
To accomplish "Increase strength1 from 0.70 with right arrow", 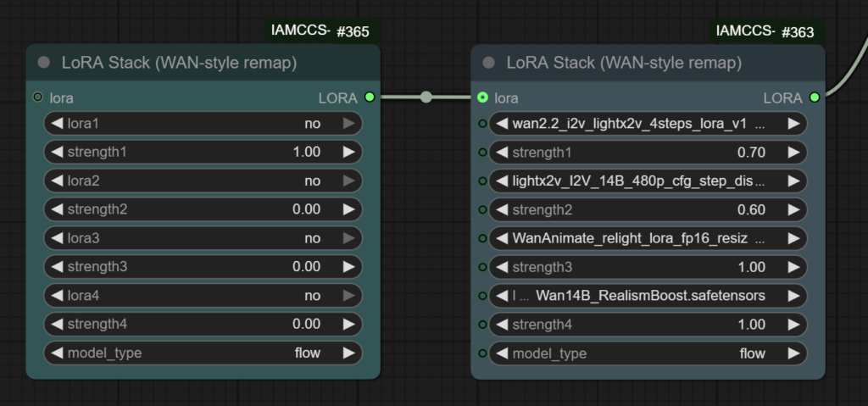I will point(793,153).
